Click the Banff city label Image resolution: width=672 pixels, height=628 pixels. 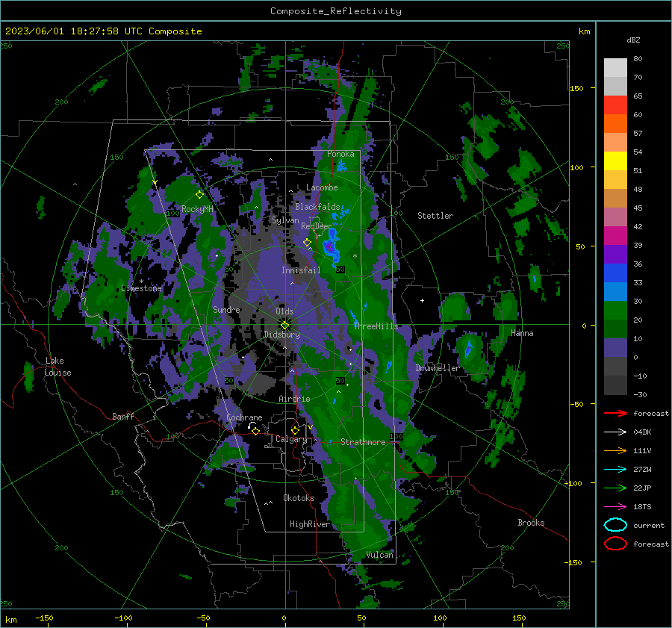coord(123,416)
